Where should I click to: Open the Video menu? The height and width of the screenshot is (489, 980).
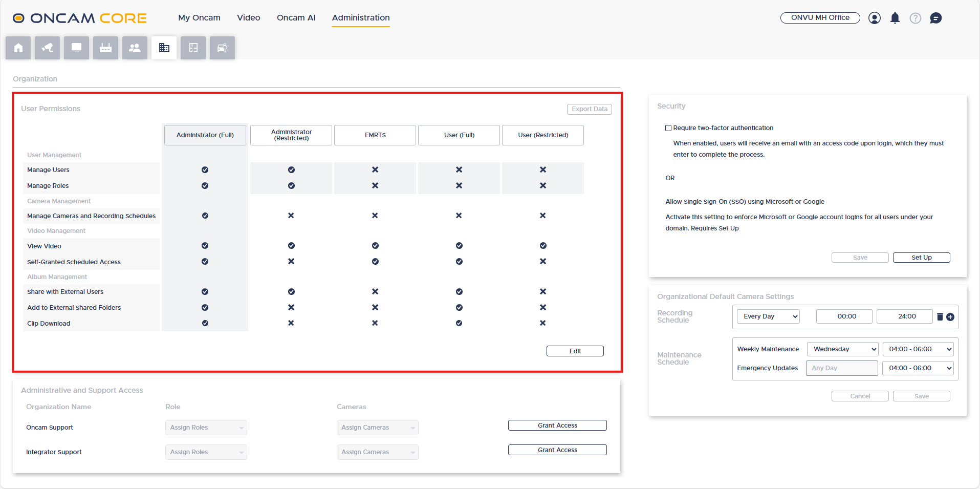tap(249, 18)
